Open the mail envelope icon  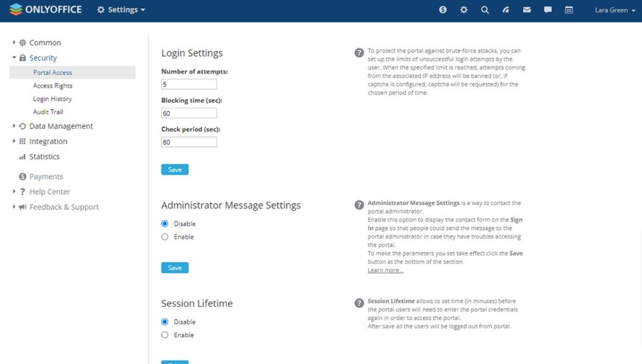(x=527, y=10)
